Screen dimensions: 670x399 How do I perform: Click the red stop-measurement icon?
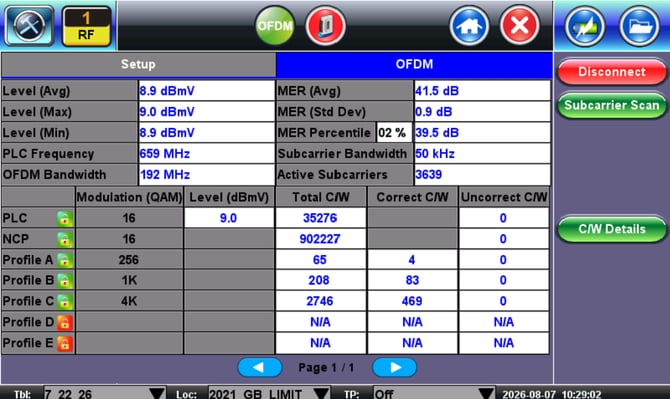[x=326, y=26]
